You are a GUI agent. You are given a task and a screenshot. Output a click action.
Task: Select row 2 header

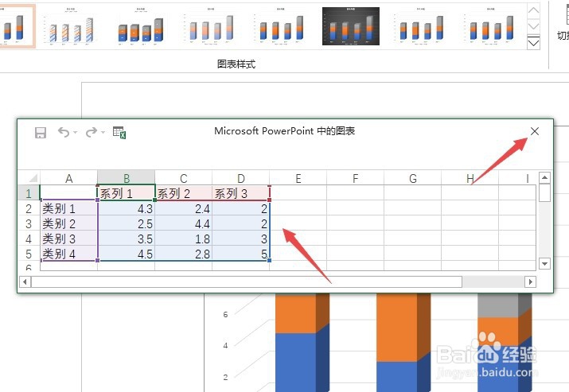(x=29, y=208)
